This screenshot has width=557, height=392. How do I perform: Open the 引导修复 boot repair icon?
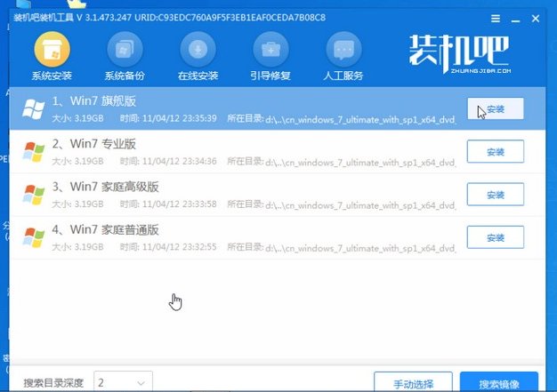pos(270,49)
